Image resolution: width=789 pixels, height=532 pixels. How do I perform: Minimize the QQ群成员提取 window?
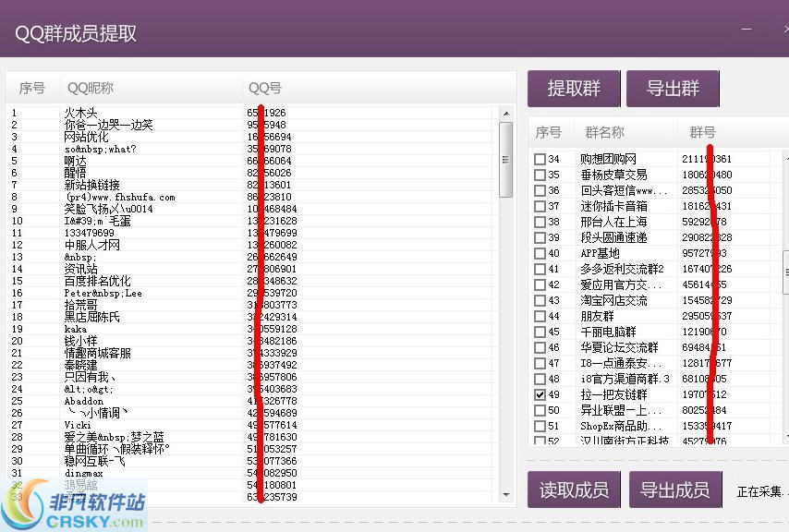click(x=747, y=30)
